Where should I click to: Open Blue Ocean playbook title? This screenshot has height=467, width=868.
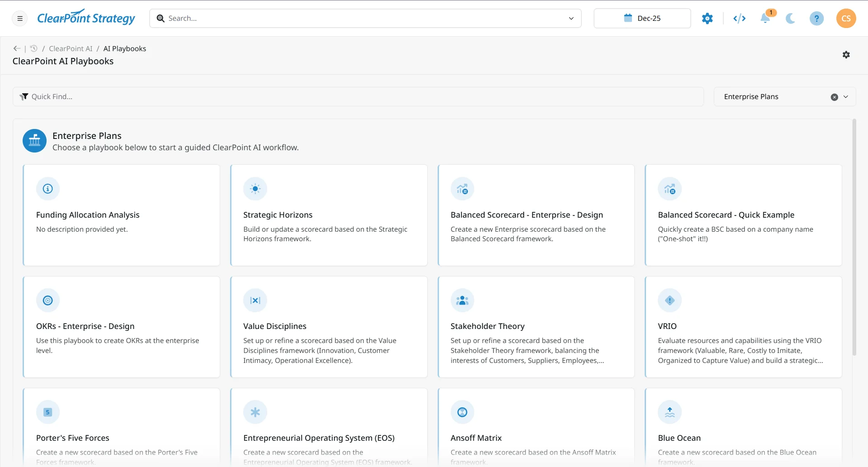click(x=679, y=438)
